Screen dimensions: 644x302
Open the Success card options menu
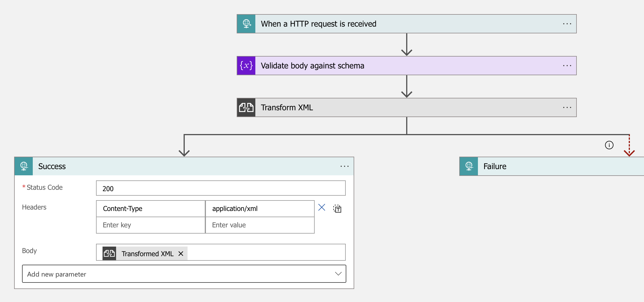click(344, 166)
